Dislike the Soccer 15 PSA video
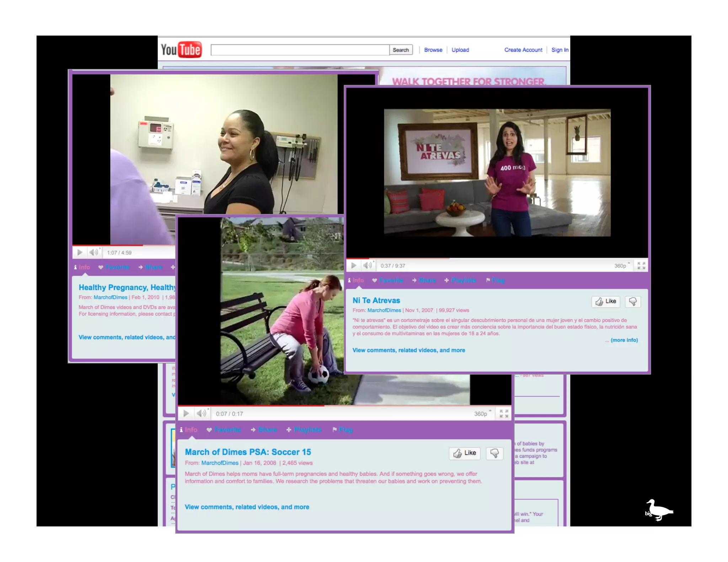728x562 pixels. (x=494, y=453)
